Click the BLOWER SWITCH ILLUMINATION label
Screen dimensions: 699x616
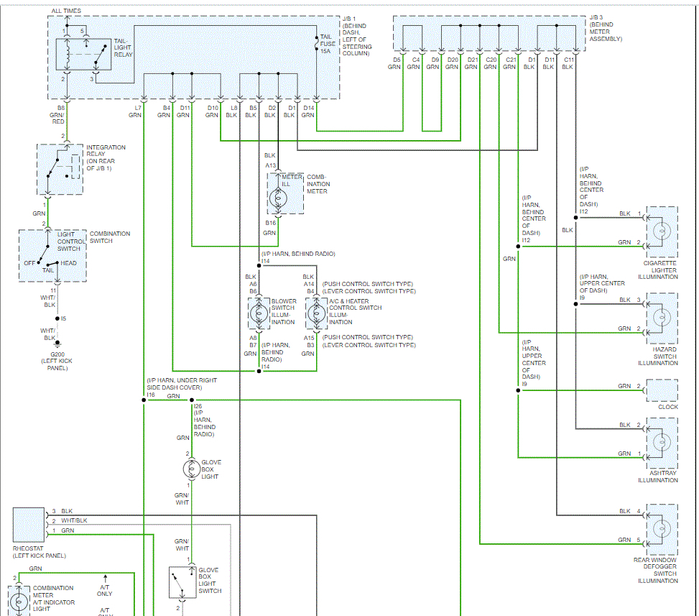click(284, 311)
